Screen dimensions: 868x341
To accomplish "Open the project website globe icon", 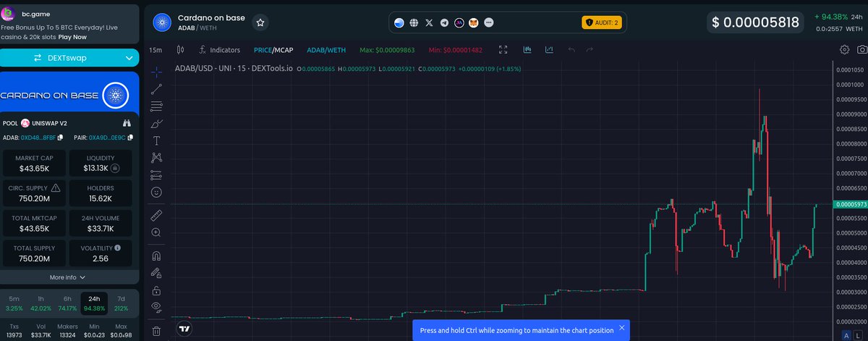I will pyautogui.click(x=414, y=22).
